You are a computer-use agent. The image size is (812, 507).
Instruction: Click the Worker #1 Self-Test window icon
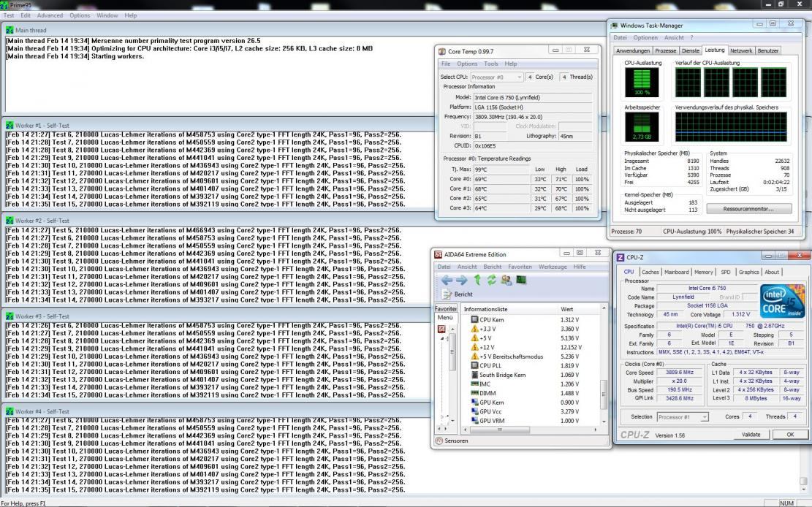[10, 126]
